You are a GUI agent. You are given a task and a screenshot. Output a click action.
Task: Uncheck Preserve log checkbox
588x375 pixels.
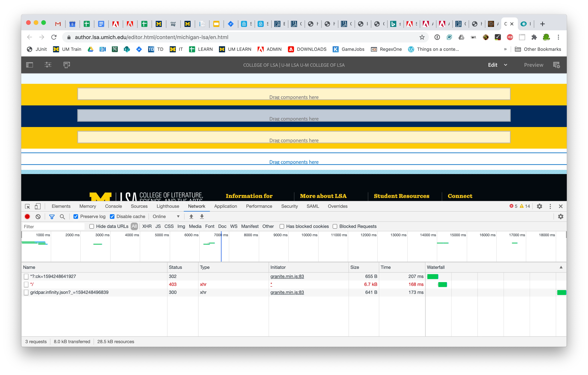point(76,217)
